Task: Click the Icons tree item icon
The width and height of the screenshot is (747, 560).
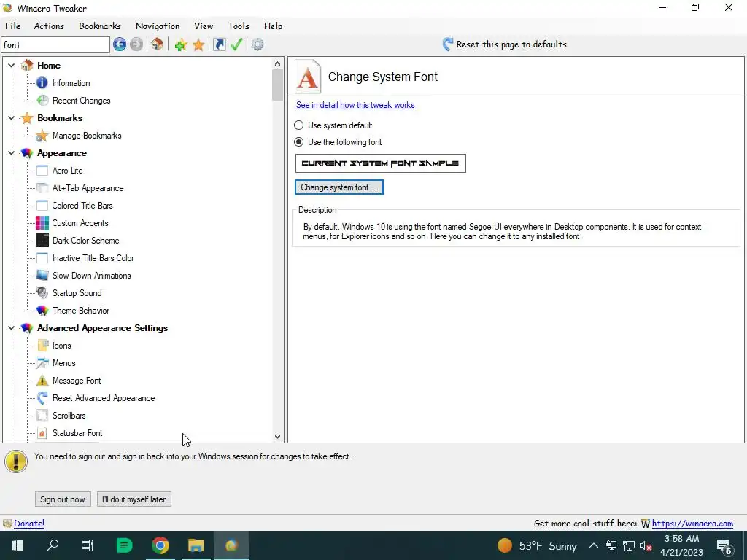Action: coord(42,345)
